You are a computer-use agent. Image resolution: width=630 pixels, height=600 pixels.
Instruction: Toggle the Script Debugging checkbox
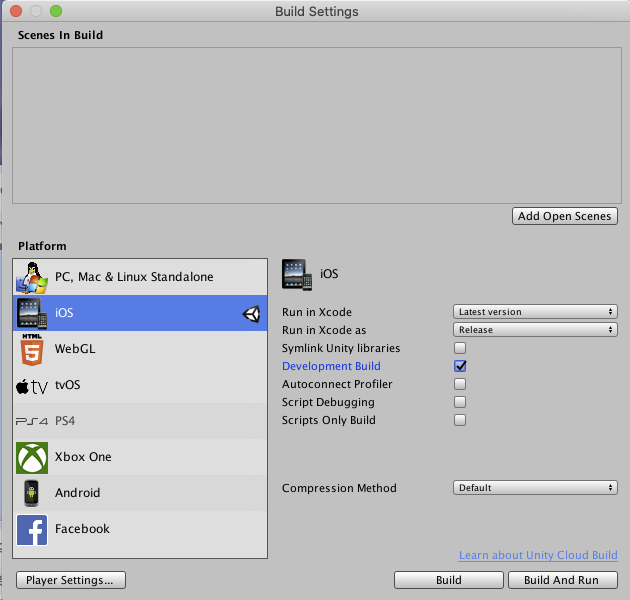tap(460, 402)
